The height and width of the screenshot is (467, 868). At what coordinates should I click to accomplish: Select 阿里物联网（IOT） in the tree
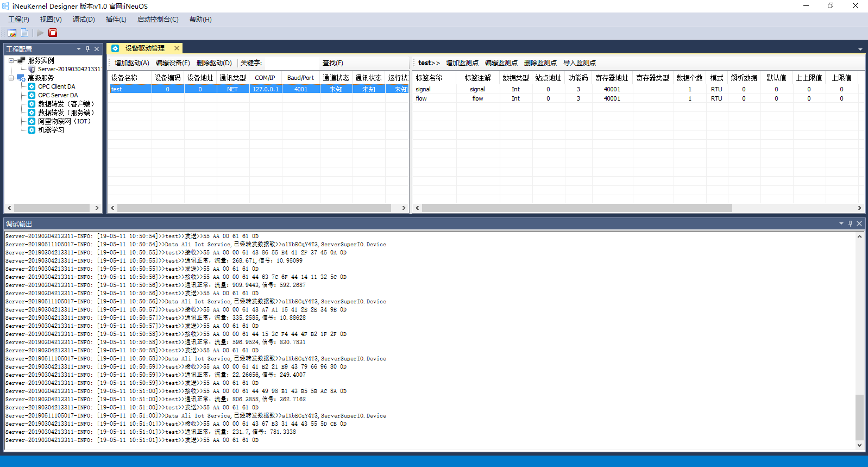tap(64, 121)
